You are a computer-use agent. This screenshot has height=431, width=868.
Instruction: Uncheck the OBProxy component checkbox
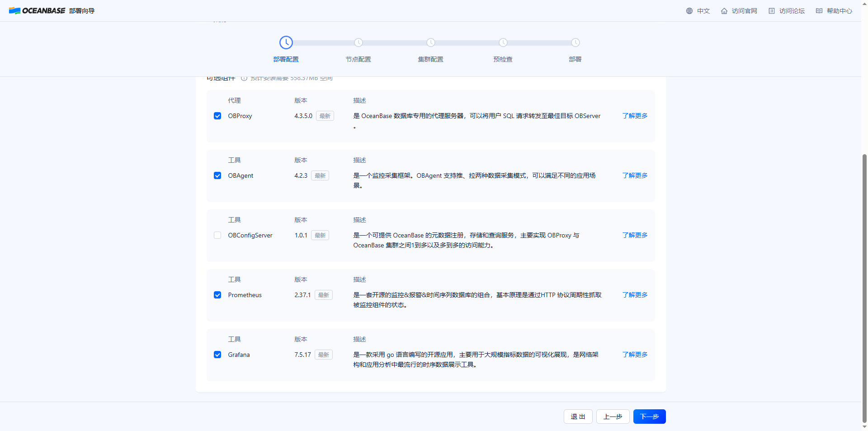(x=217, y=116)
